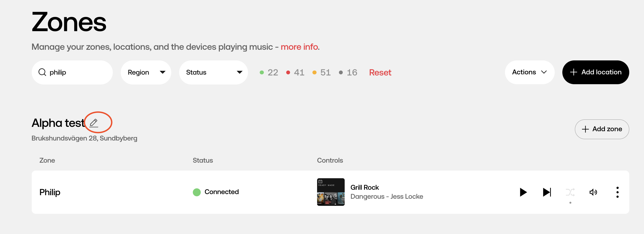Click the Grill Rock playlist thumbnail

(x=331, y=192)
